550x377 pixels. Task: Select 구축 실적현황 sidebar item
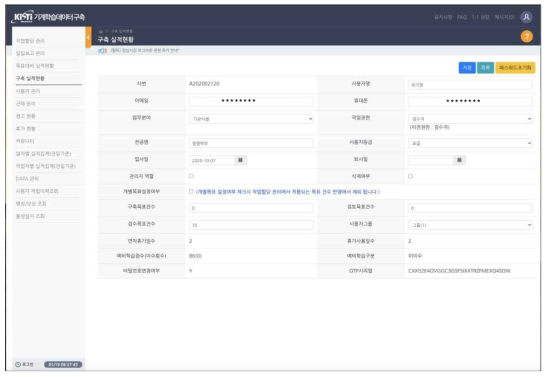point(30,78)
